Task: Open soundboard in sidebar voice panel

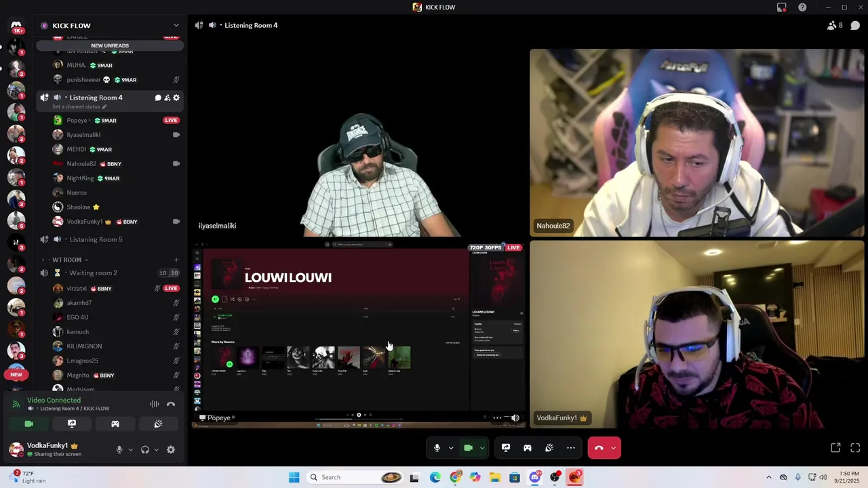Action: coord(158,424)
